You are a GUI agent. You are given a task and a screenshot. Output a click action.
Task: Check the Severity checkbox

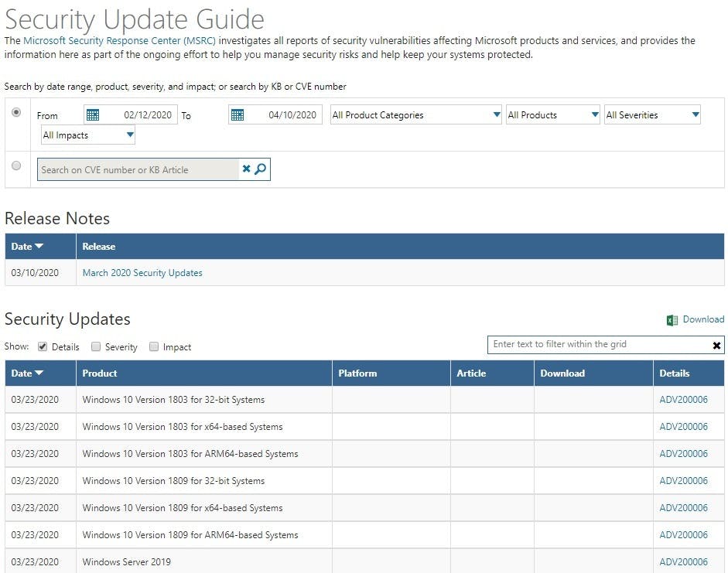point(96,346)
